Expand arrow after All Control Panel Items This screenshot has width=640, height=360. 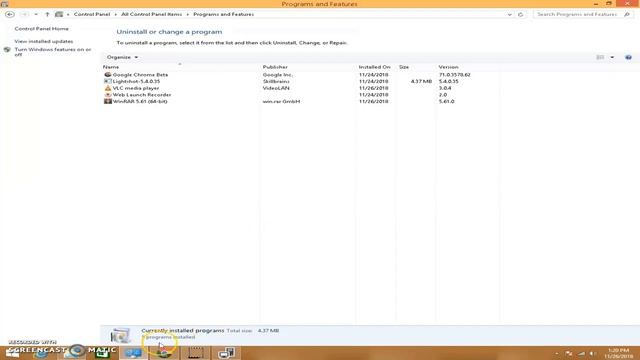tap(187, 14)
